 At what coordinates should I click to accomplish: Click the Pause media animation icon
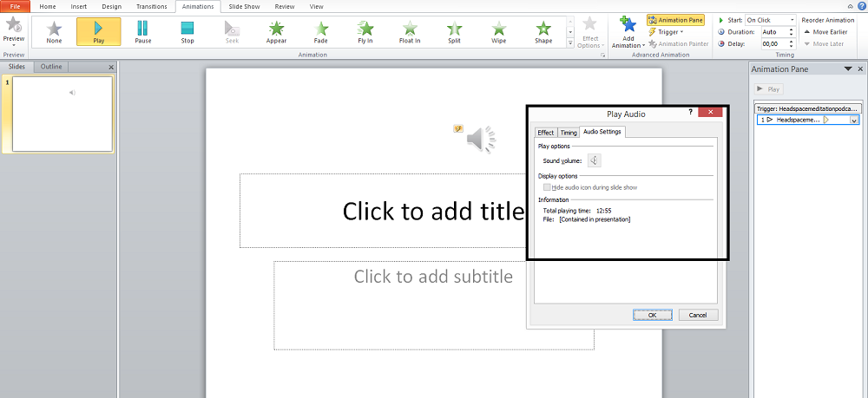(143, 32)
